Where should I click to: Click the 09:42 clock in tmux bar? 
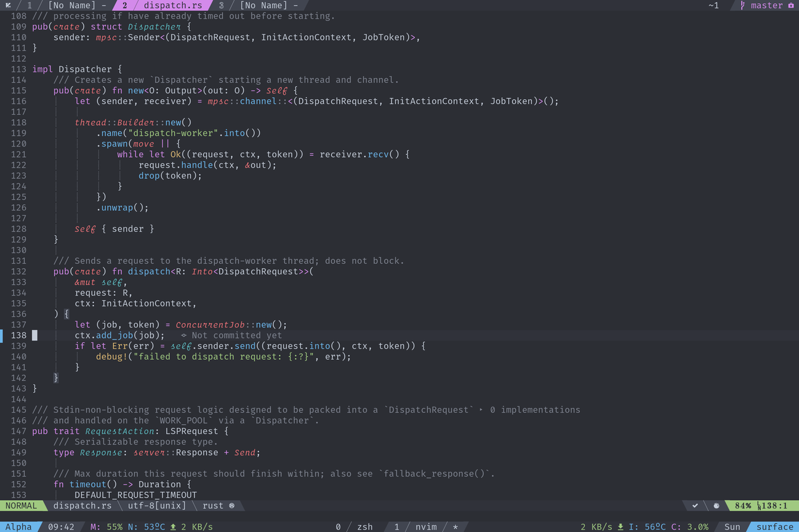click(x=61, y=527)
